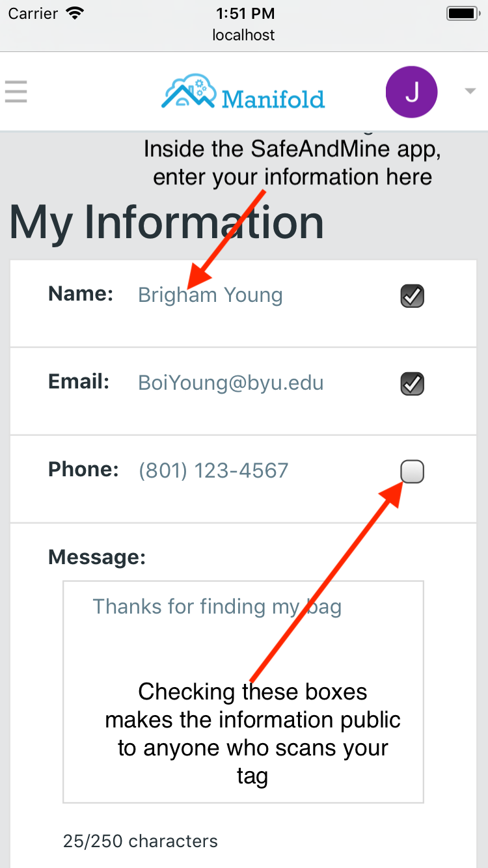
Task: Tap the localhost address text
Action: 244,35
